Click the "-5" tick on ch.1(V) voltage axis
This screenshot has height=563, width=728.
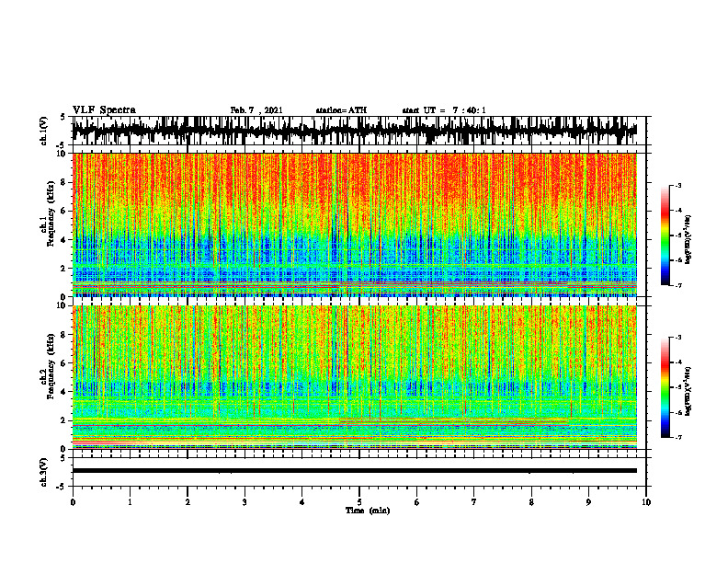click(x=61, y=145)
